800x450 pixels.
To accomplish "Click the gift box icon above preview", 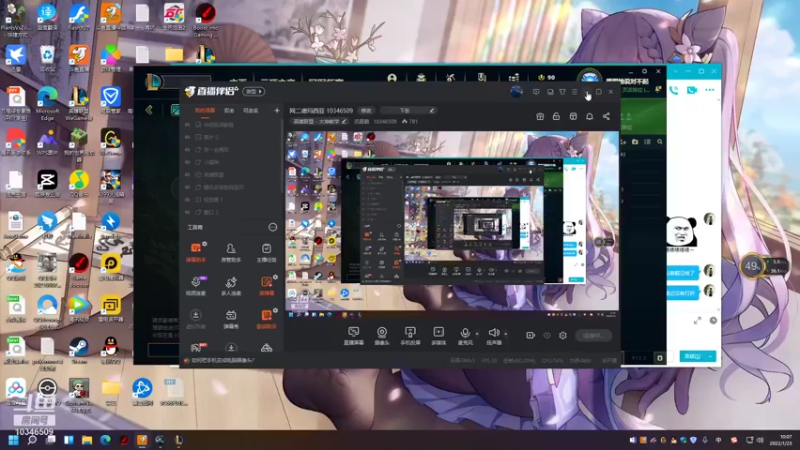I will (x=540, y=116).
